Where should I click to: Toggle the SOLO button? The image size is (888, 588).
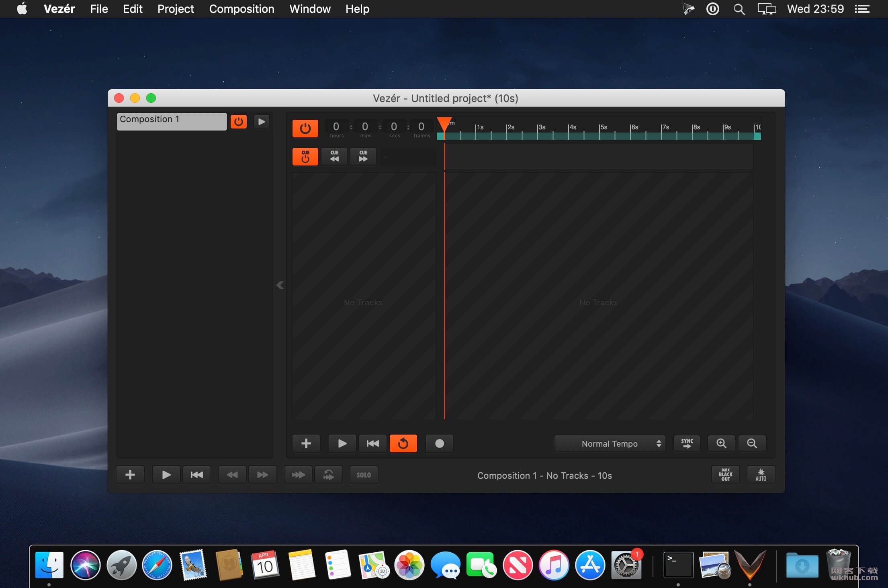(x=364, y=475)
